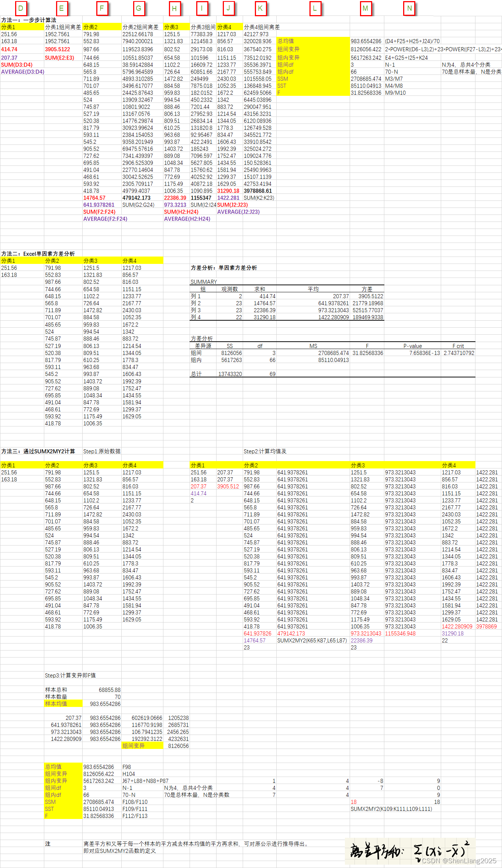Click the value 192392.3122
Image resolution: width=502 pixels, height=868 pixels.
click(x=147, y=739)
